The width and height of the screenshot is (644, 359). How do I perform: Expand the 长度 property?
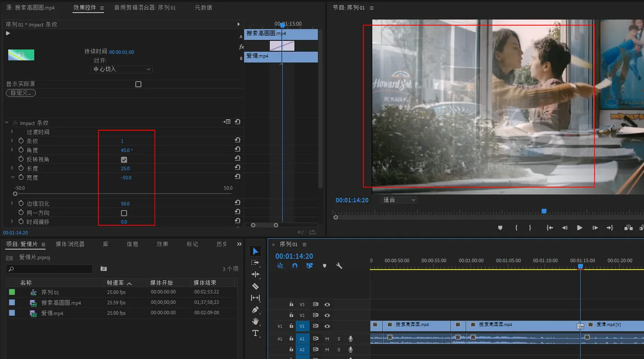[x=12, y=168]
